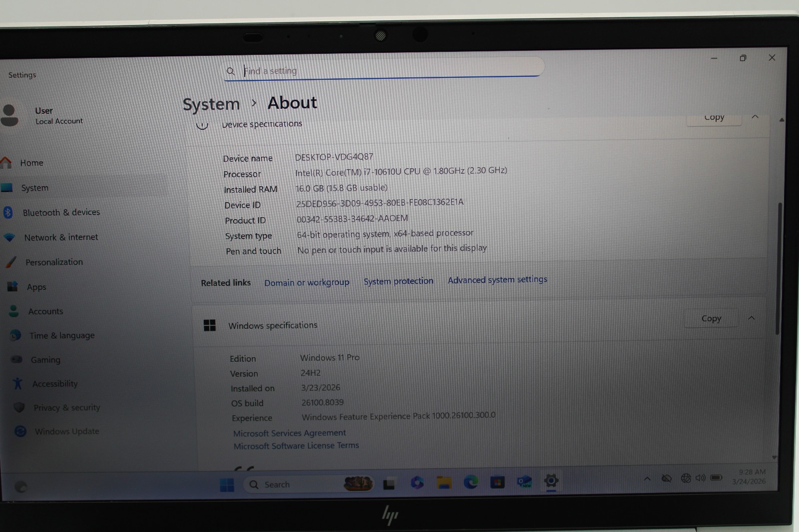Click the battery tray icon
This screenshot has height=532, width=799.
(716, 478)
